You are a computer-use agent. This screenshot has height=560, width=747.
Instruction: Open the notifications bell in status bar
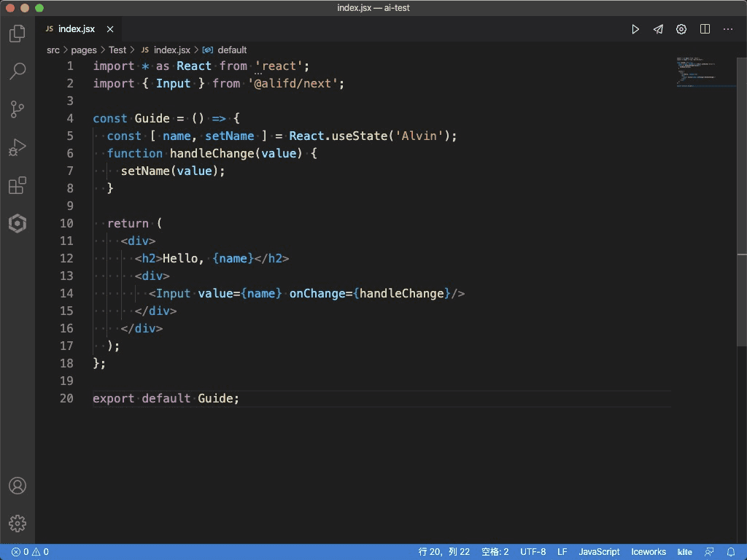(731, 552)
